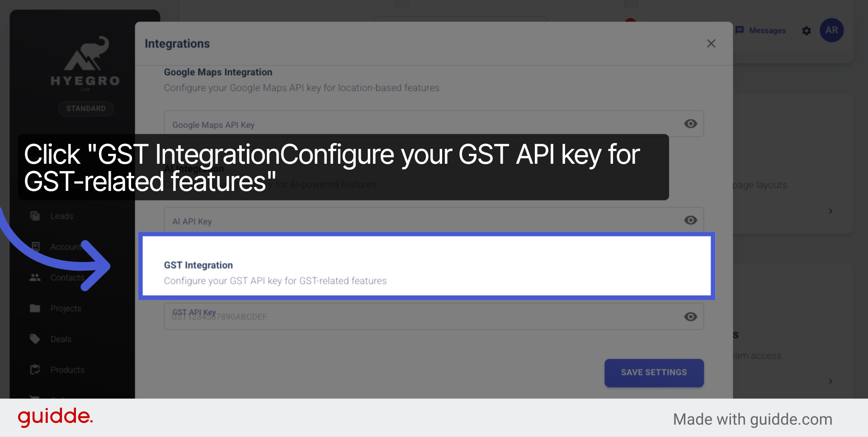
Task: Open the guidde.com link at bottom right
Action: point(790,419)
